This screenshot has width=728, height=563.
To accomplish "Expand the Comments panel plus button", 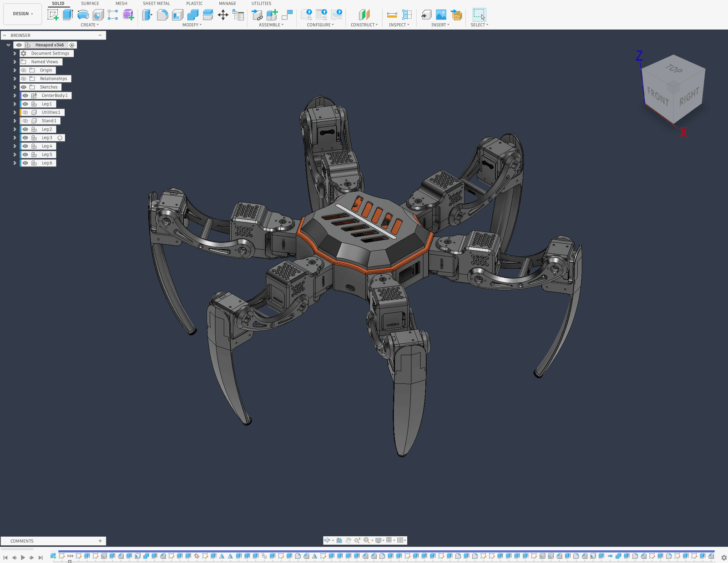I will pos(100,541).
